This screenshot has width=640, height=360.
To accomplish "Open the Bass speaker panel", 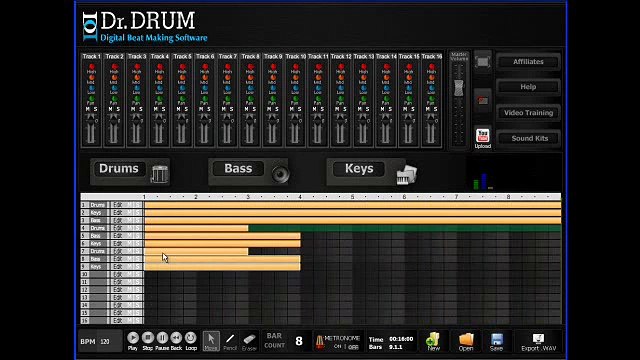I will pos(249,172).
